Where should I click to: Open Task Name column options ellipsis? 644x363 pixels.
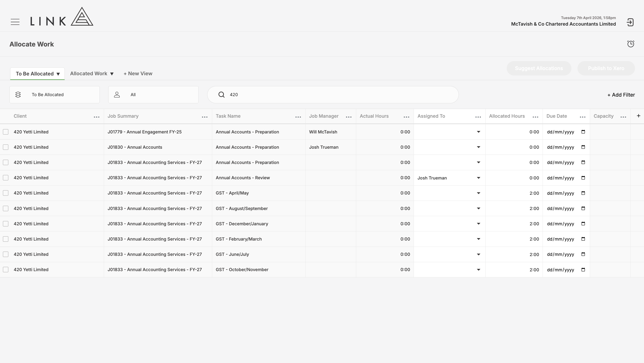pyautogui.click(x=298, y=117)
